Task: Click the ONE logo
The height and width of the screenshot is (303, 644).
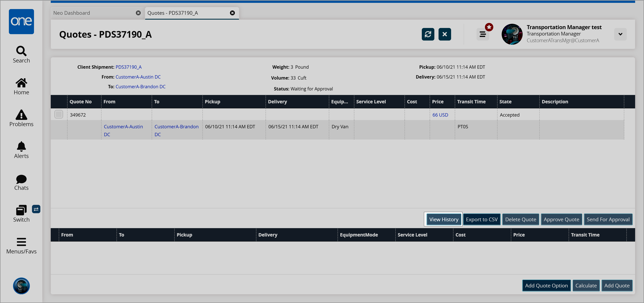Action: (21, 21)
